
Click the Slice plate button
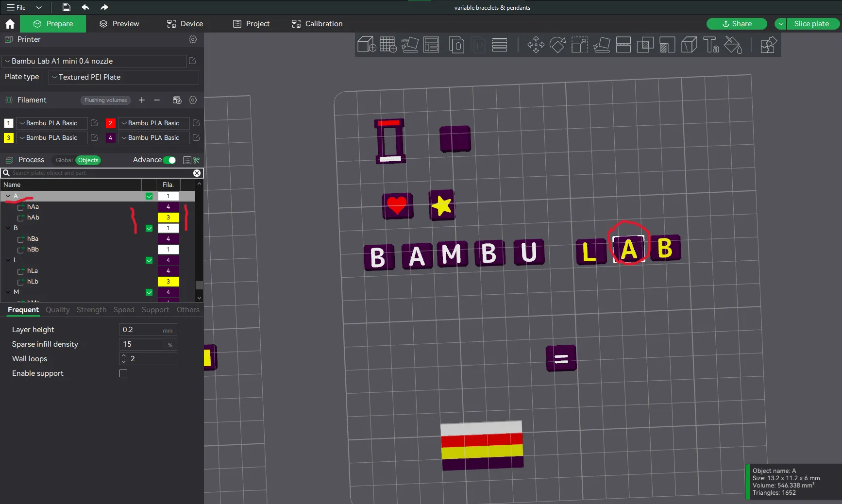coord(811,24)
